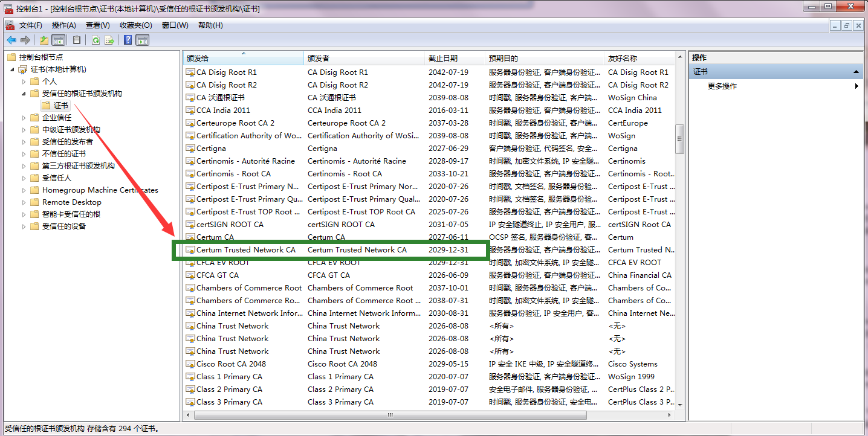Select Chambers of Commerce Root expiring 2037-10-01
This screenshot has height=436, width=868.
pyautogui.click(x=429, y=288)
